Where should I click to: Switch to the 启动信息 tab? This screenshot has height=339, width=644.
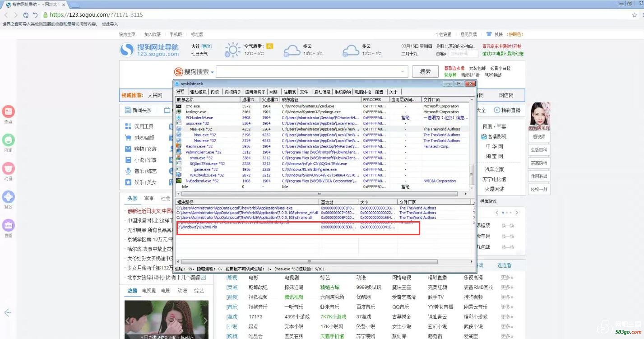click(x=322, y=92)
